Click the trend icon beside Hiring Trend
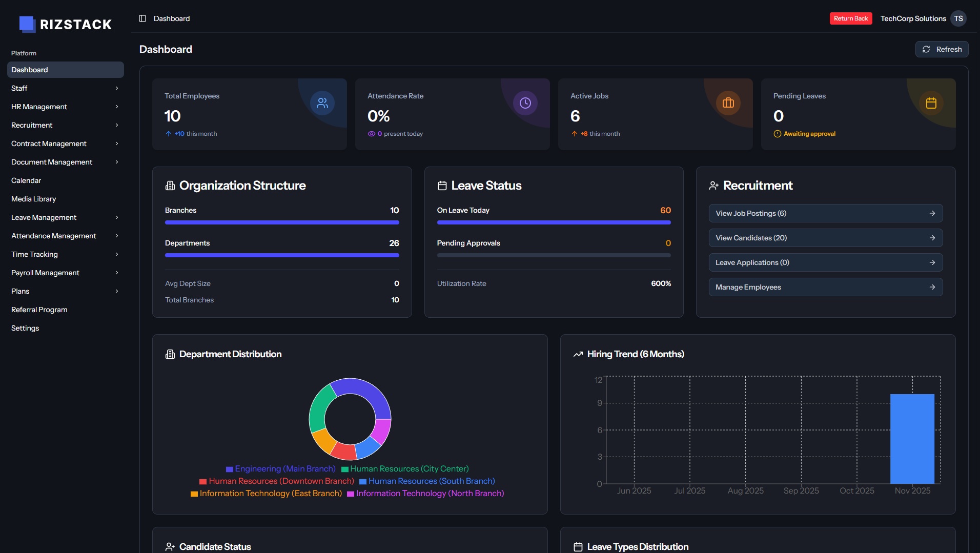This screenshot has height=553, width=980. tap(578, 354)
